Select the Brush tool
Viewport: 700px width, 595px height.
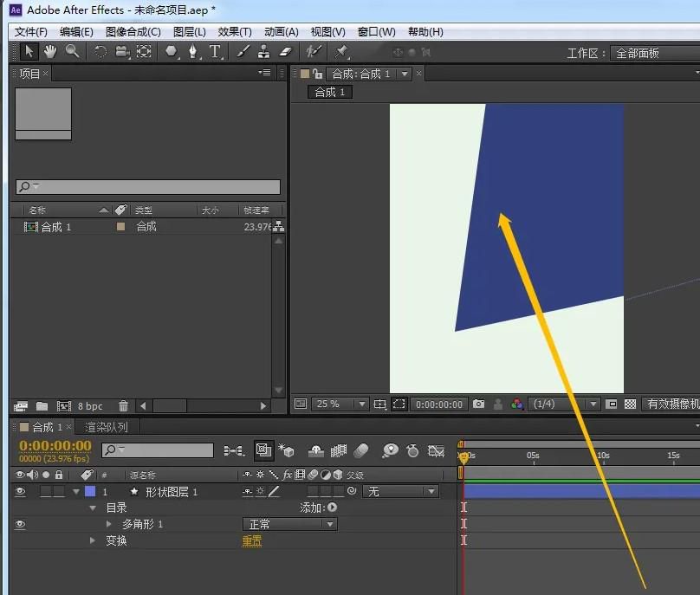[x=243, y=52]
